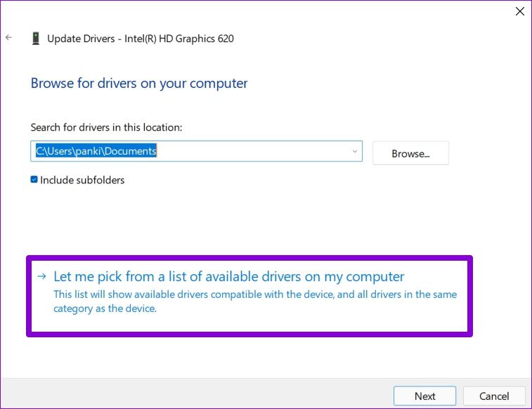Close the Update Drivers dialog window
532x409 pixels.
[519, 11]
